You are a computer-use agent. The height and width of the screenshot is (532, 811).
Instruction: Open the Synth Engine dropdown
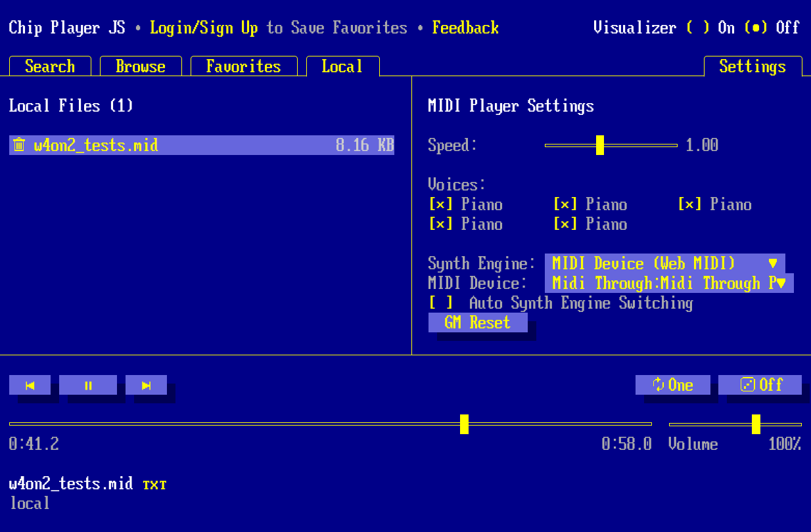pyautogui.click(x=664, y=263)
